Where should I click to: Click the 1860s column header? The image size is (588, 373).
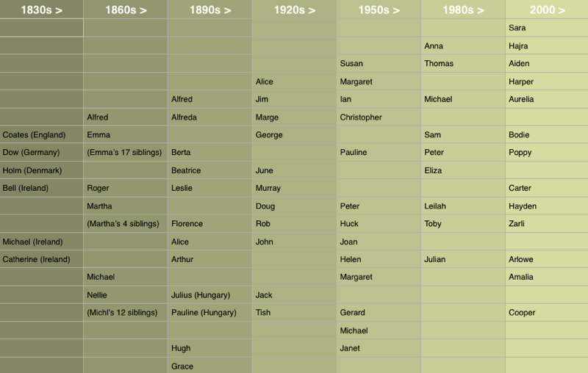(125, 10)
